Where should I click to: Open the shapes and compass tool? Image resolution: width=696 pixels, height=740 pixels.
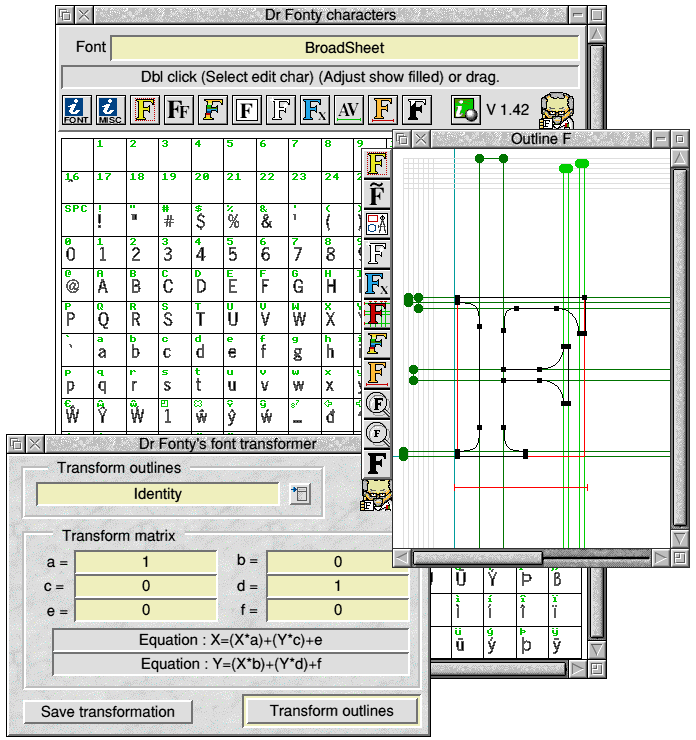point(377,224)
